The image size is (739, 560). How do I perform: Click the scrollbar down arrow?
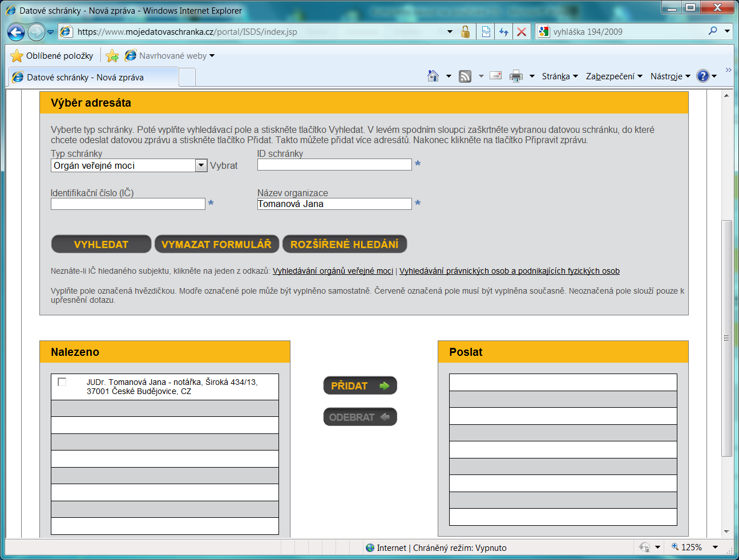726,531
